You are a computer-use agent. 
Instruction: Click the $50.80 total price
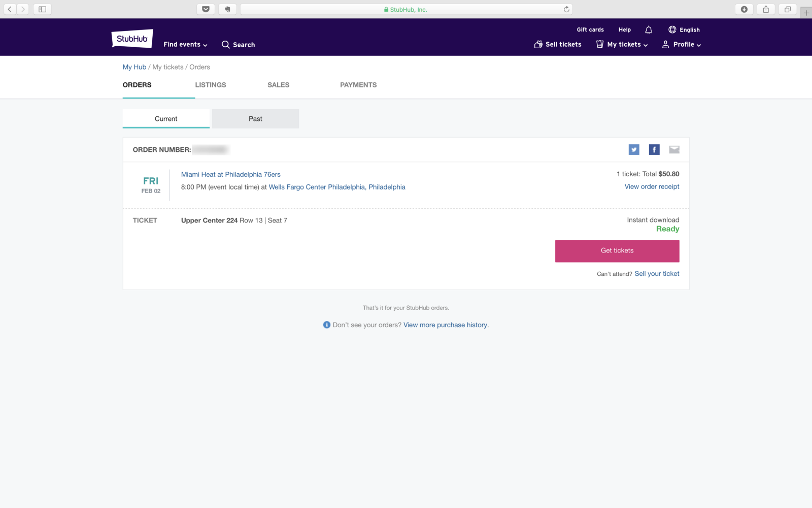click(669, 174)
